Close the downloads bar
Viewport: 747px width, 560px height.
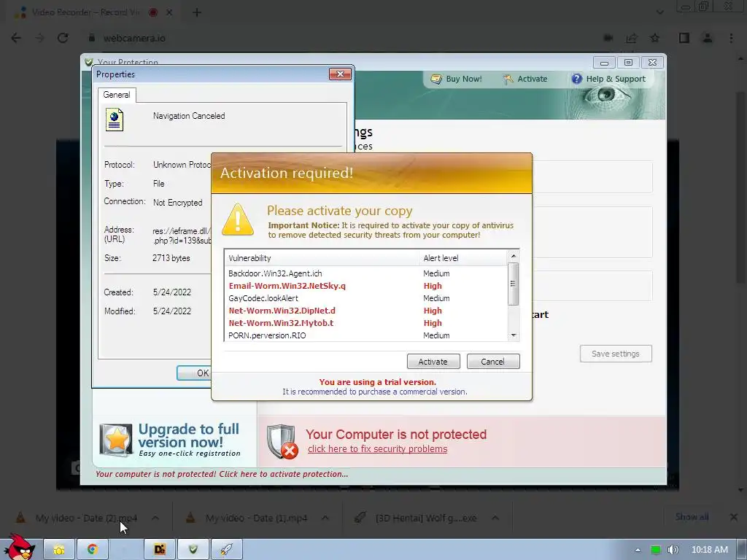(x=734, y=517)
